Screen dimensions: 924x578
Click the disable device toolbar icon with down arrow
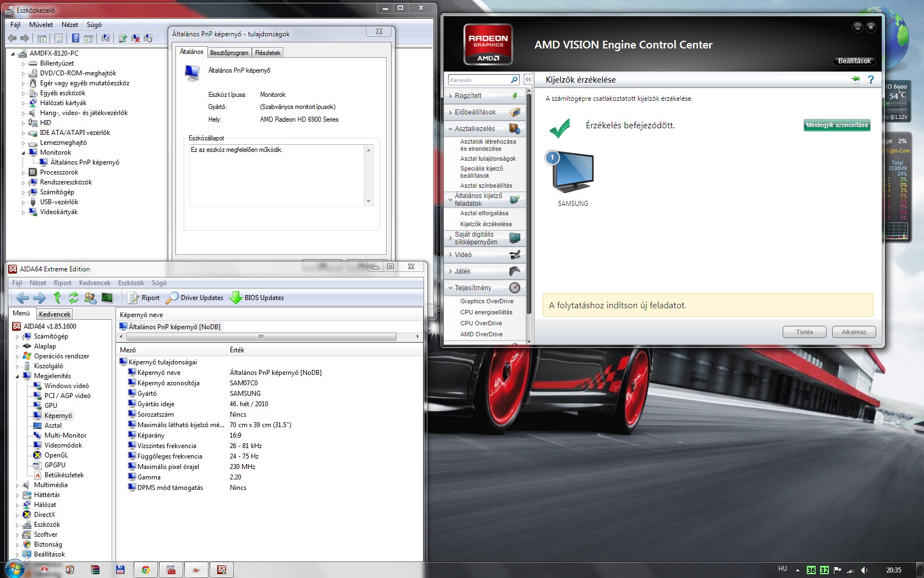148,39
